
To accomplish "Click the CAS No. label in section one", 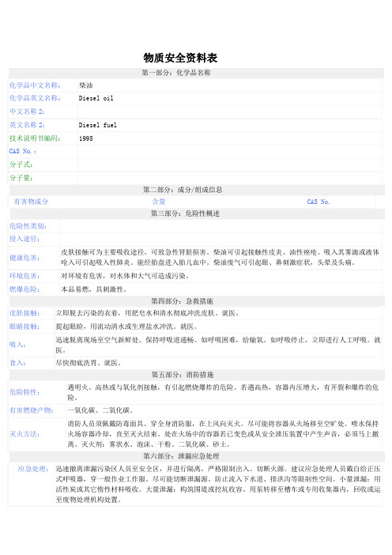I will pyautogui.click(x=23, y=152).
